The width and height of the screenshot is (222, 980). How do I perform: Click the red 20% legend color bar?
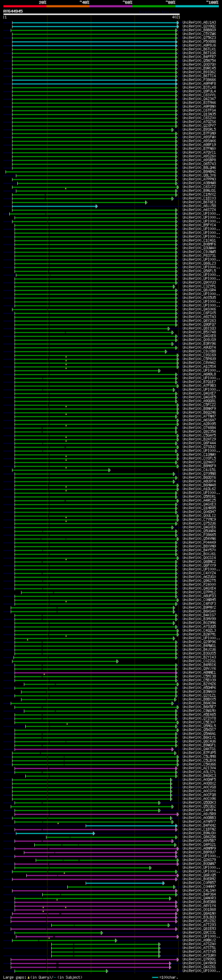[25, 6]
